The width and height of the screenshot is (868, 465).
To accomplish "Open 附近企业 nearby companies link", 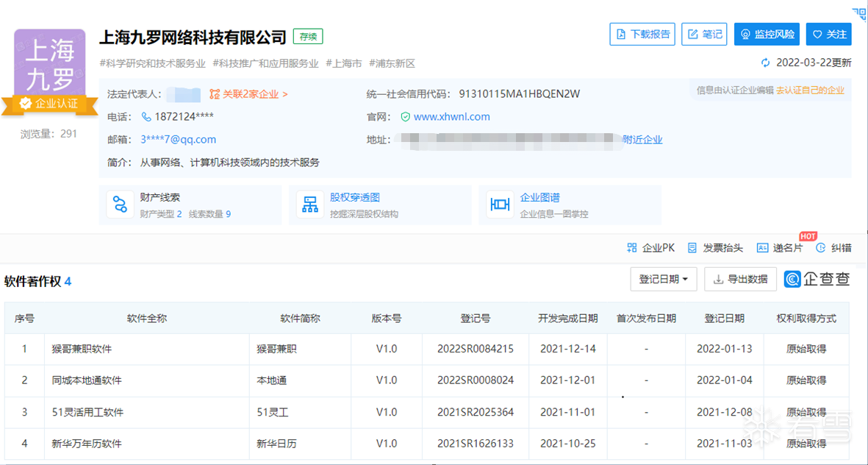I will click(x=642, y=140).
